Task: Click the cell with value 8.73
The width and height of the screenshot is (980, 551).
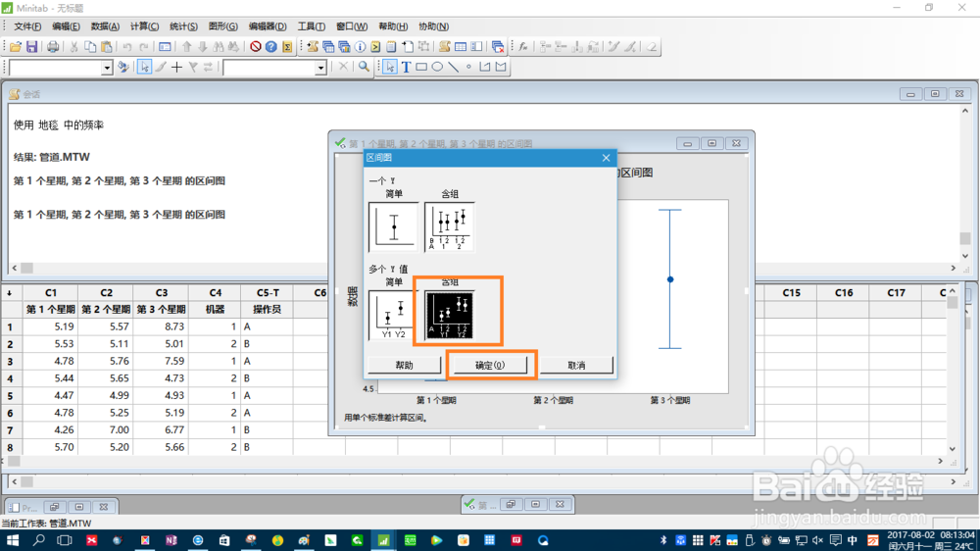Action: (x=162, y=326)
